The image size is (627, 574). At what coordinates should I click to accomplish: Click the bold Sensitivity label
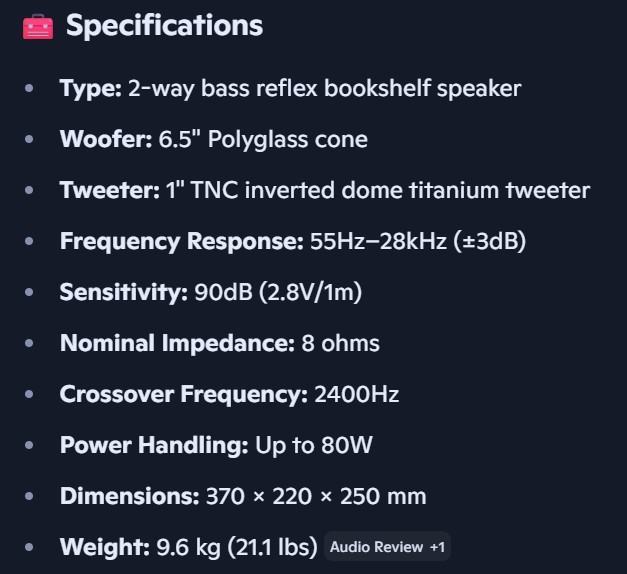coord(123,292)
